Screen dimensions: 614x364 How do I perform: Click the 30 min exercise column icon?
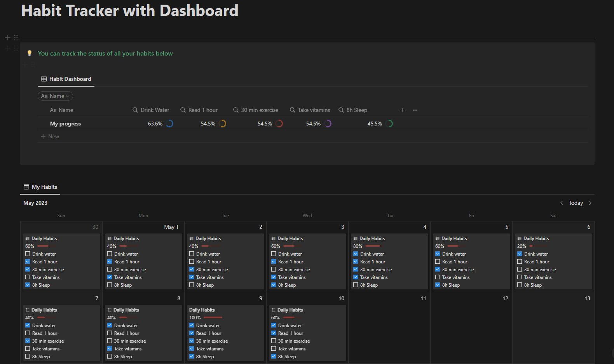(236, 110)
